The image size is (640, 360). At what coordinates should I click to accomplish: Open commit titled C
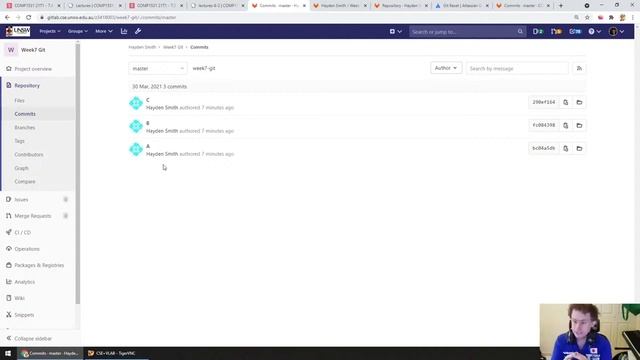148,100
